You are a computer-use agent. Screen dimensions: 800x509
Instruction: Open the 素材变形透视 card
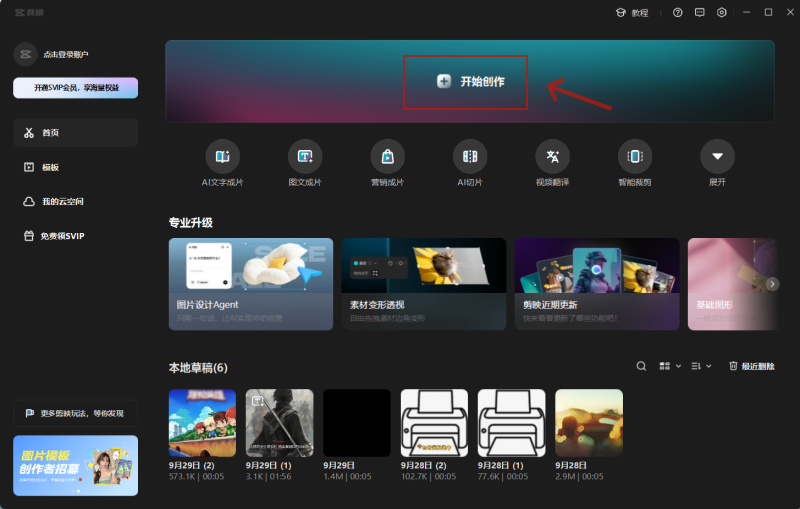(424, 284)
